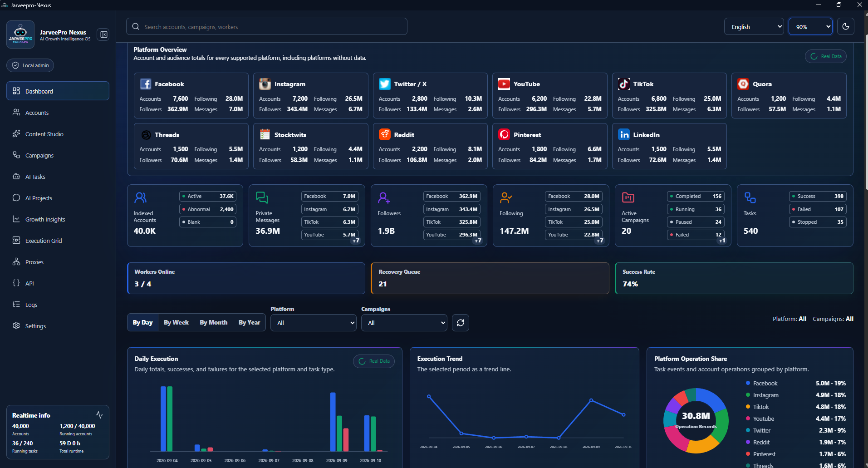Click the Local admin badge button

pyautogui.click(x=30, y=65)
